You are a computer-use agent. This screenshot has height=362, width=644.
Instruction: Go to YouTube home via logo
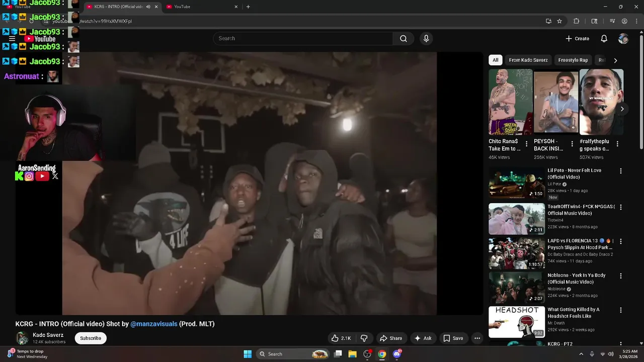coord(40,39)
